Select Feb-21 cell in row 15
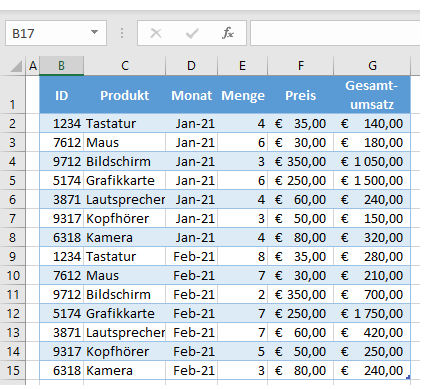The height and width of the screenshot is (389, 432). 191,370
